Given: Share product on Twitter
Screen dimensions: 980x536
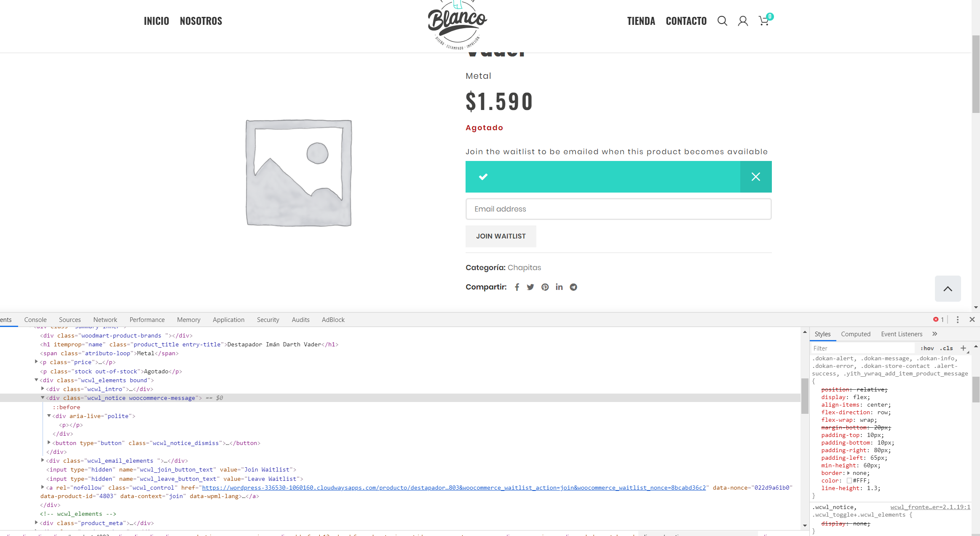Looking at the screenshot, I should [x=530, y=287].
